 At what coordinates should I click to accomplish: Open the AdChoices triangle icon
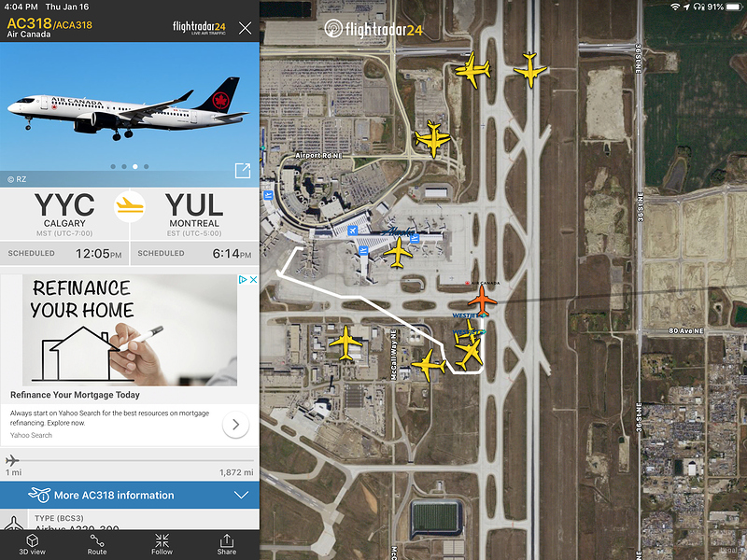[243, 279]
